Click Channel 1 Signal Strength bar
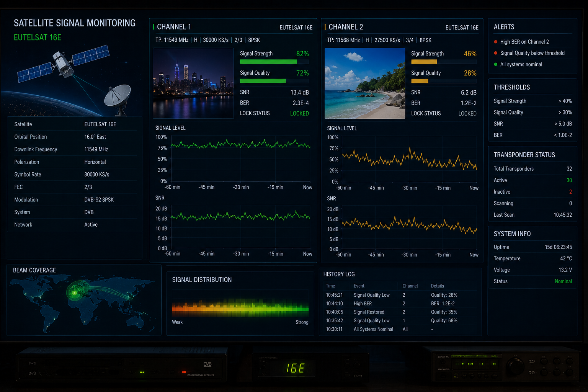588x392 pixels. [274, 62]
